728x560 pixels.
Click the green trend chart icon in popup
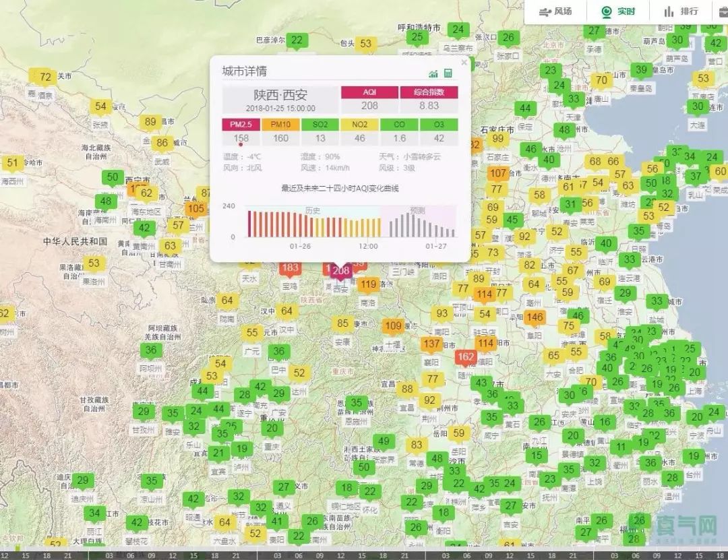(433, 73)
